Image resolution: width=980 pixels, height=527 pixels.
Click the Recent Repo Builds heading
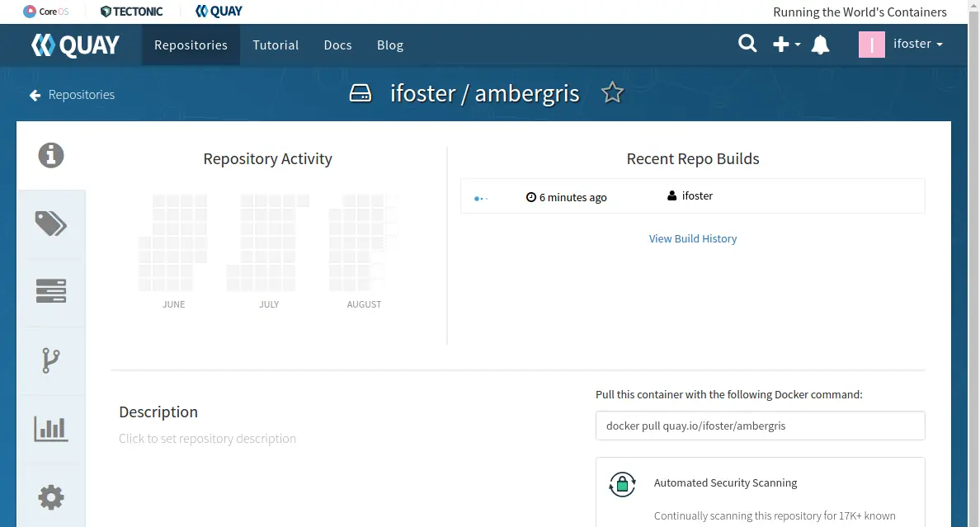tap(692, 159)
